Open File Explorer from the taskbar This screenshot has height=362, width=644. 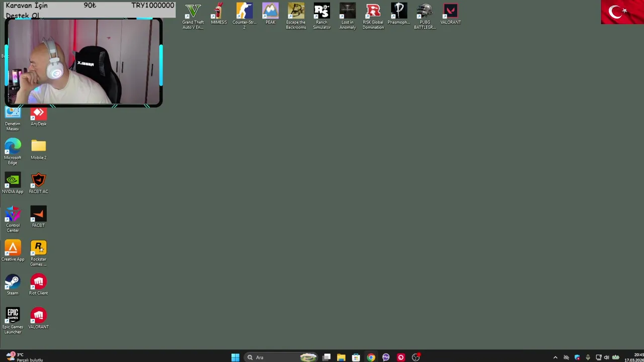tap(341, 357)
